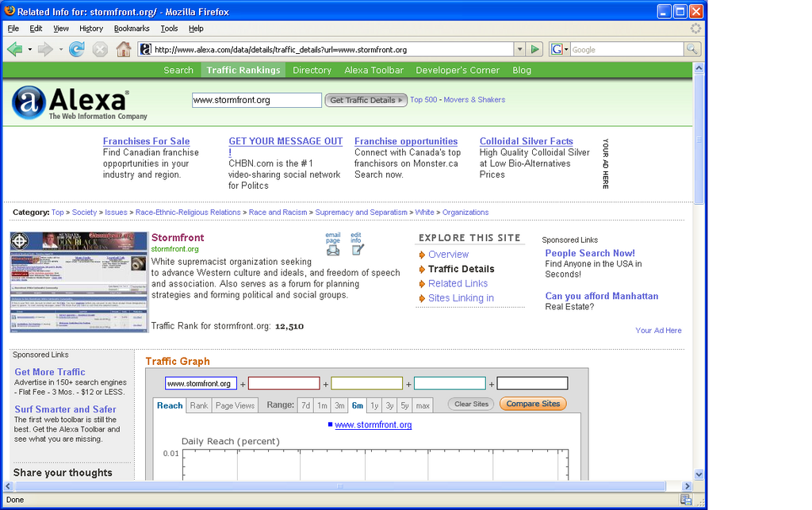Set graph range to max
812x510 pixels.
423,405
